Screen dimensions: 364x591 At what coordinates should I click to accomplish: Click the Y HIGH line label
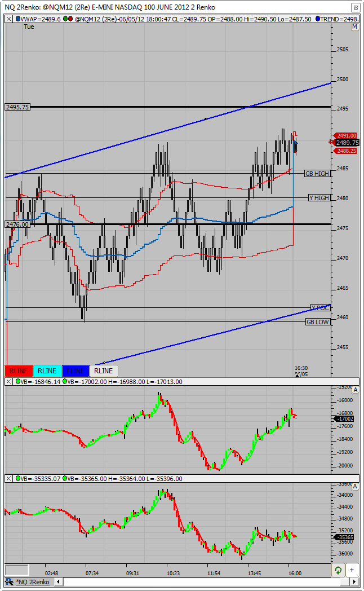click(319, 198)
